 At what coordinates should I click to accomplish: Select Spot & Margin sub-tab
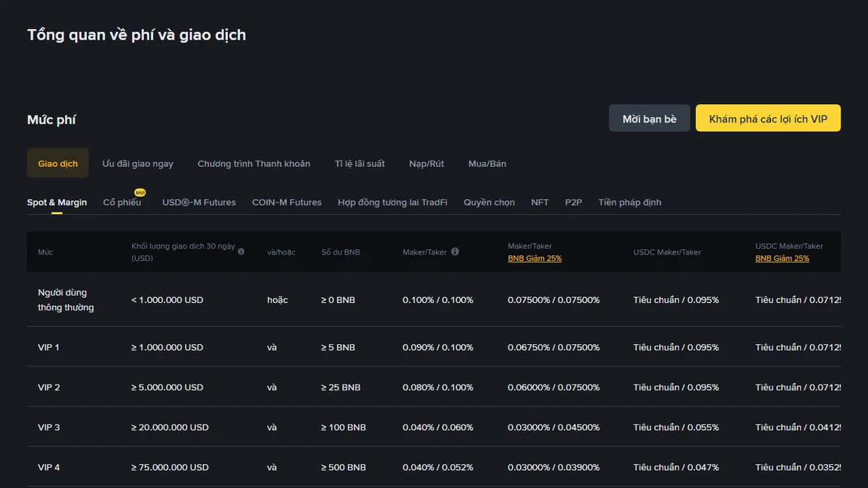(57, 202)
